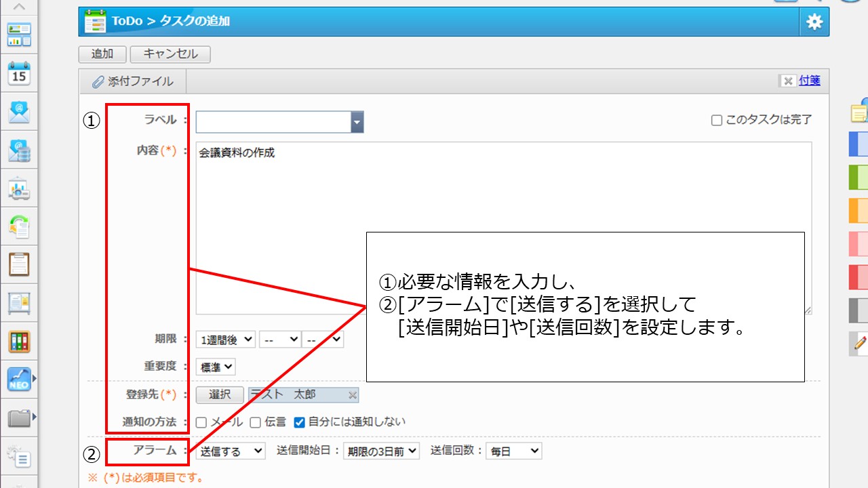Click the ToDo > タスクの追加 header text
Image resolution: width=868 pixels, height=488 pixels.
click(171, 22)
